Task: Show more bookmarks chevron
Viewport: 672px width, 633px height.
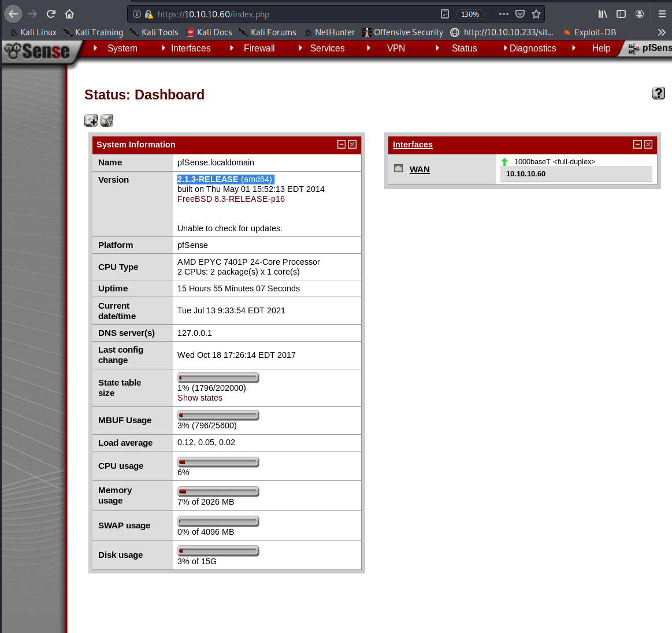Action: click(x=662, y=32)
